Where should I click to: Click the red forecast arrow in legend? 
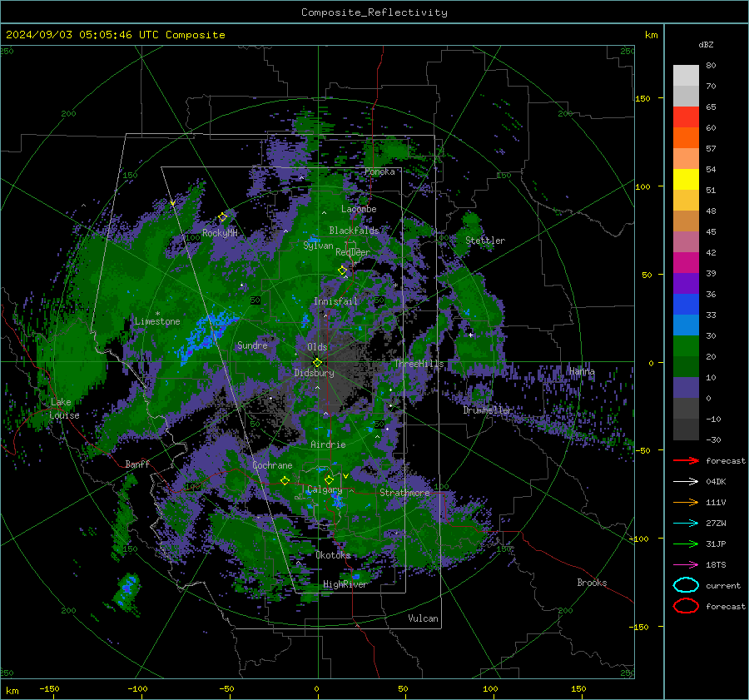click(x=686, y=460)
